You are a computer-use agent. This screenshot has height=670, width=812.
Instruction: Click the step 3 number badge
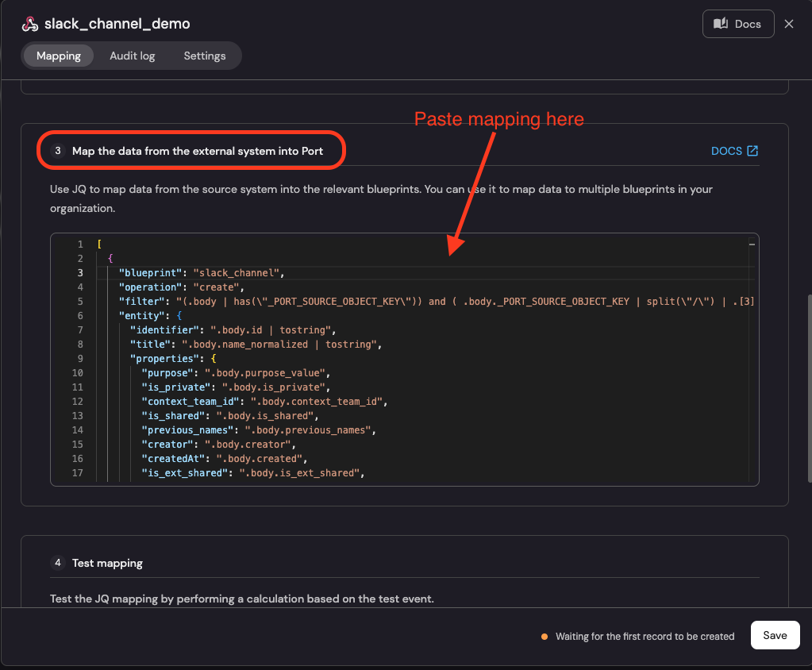click(x=58, y=151)
